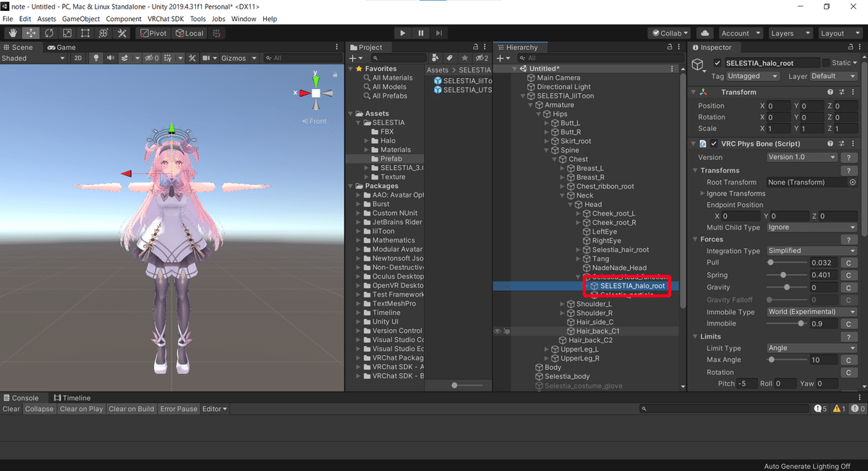Select the Rotate tool
The image size is (868, 471).
point(48,33)
